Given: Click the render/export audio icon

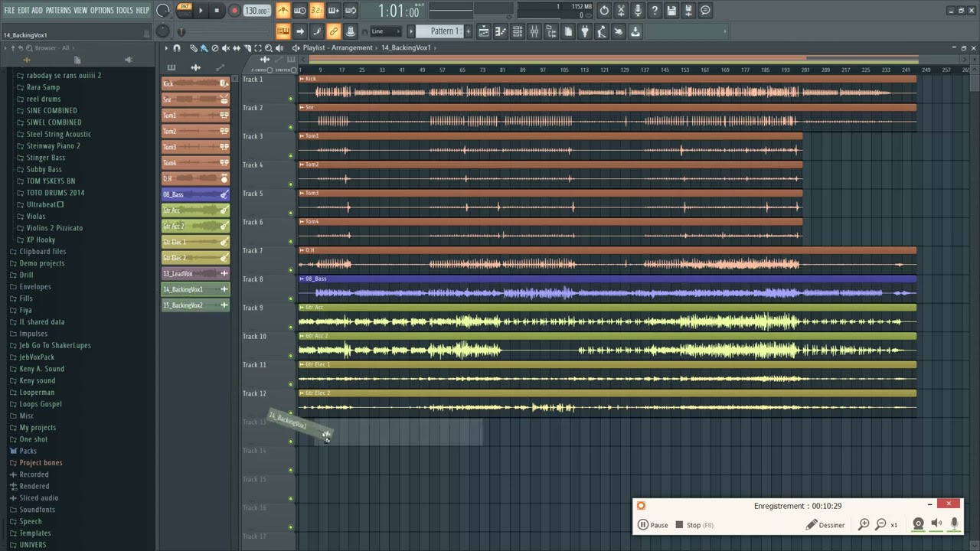Looking at the screenshot, I should pos(688,11).
